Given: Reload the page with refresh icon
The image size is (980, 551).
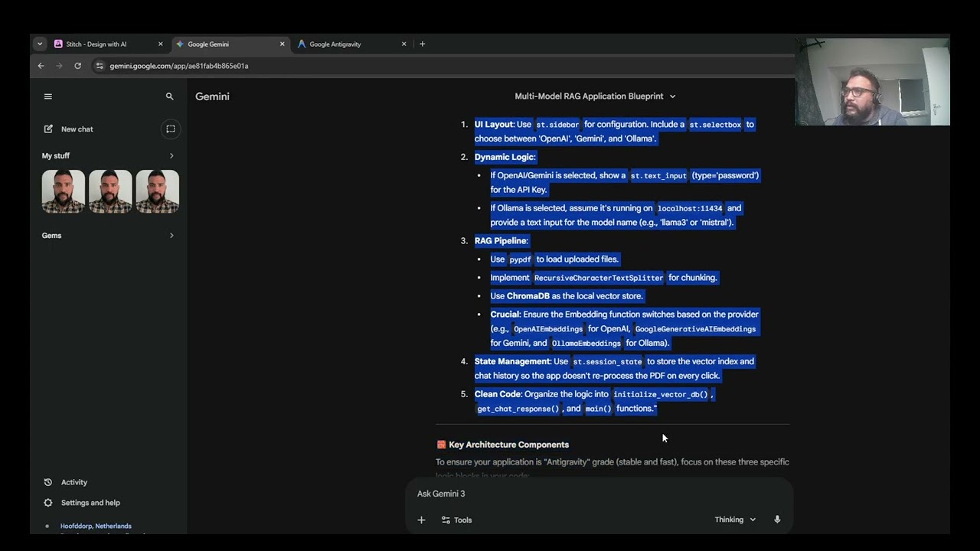Looking at the screenshot, I should point(77,66).
